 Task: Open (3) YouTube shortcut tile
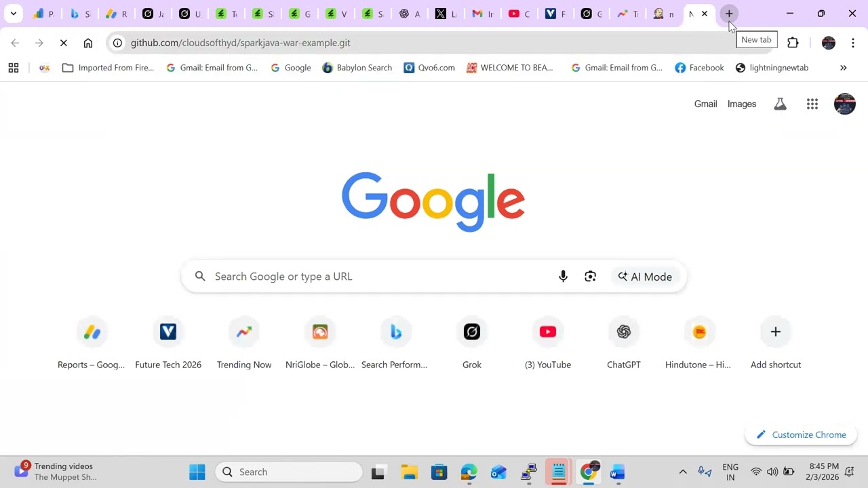click(x=548, y=344)
